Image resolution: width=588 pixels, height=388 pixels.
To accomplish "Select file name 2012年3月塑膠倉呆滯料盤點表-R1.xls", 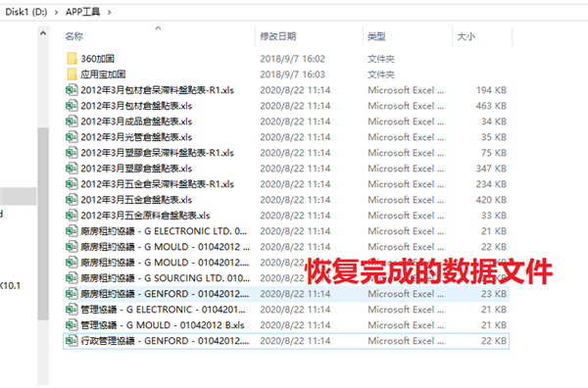I will click(157, 153).
